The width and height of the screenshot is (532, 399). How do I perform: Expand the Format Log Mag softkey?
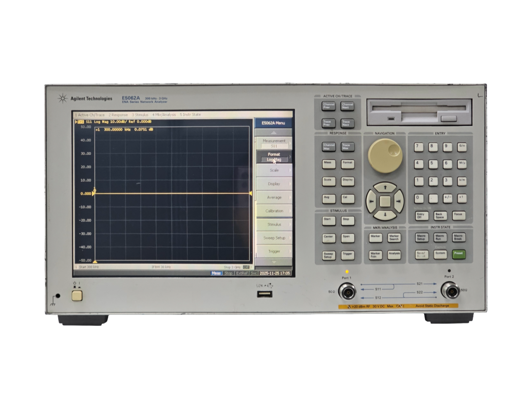tap(274, 157)
